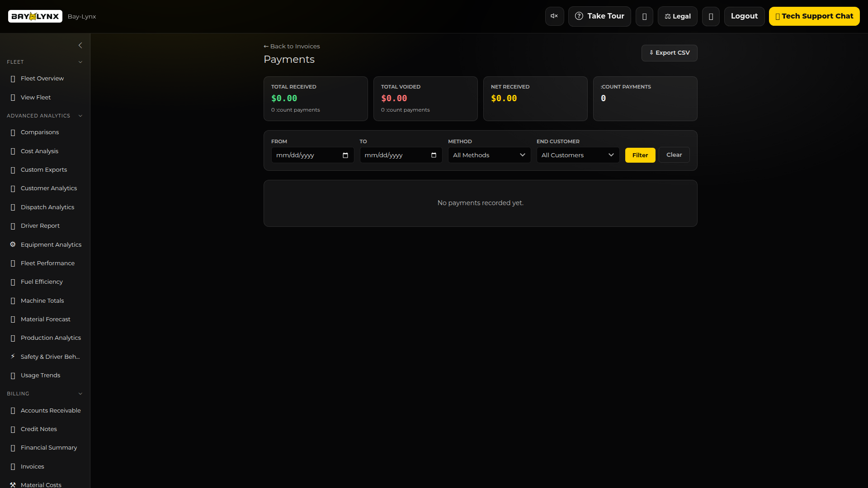Collapse the Billing section
The width and height of the screenshot is (868, 488).
coord(80,394)
